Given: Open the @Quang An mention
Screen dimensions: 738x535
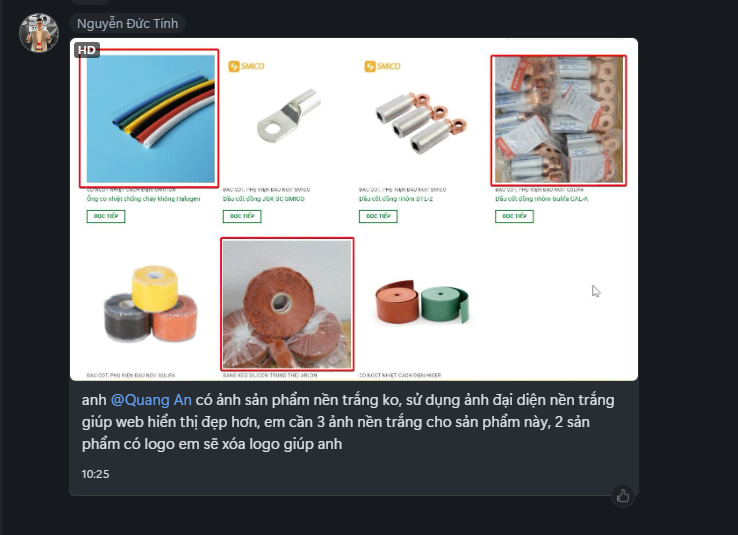Looking at the screenshot, I should click(151, 400).
